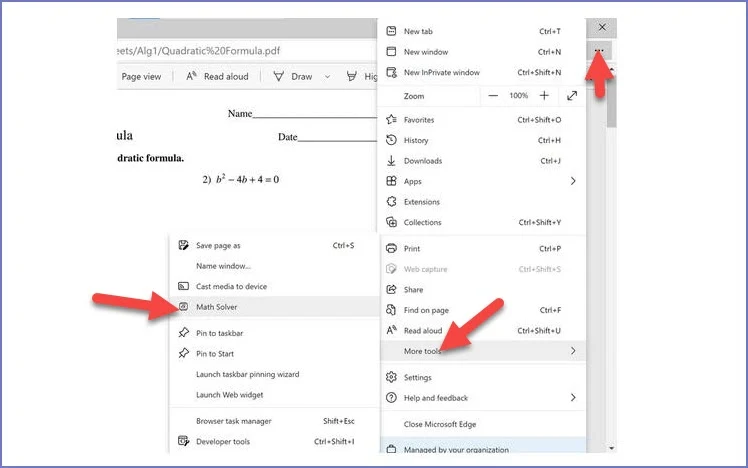Choose Launch Web widget
Screen dimensions: 748x468
[x=275, y=395]
